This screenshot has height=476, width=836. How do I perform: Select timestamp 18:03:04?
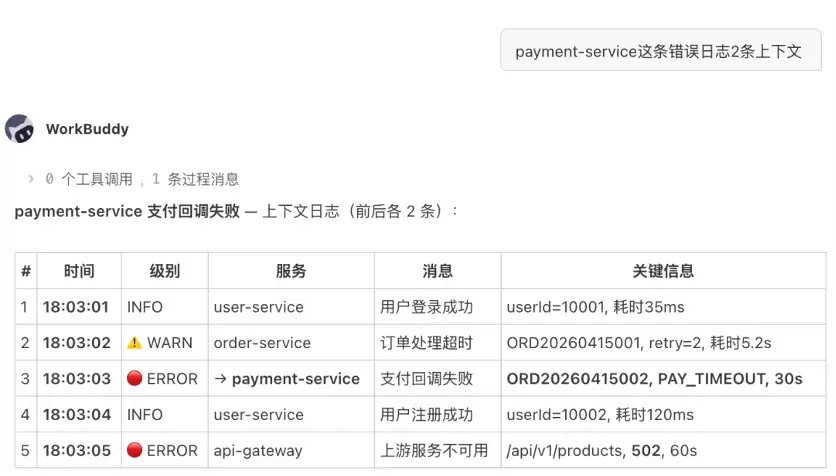coord(77,415)
